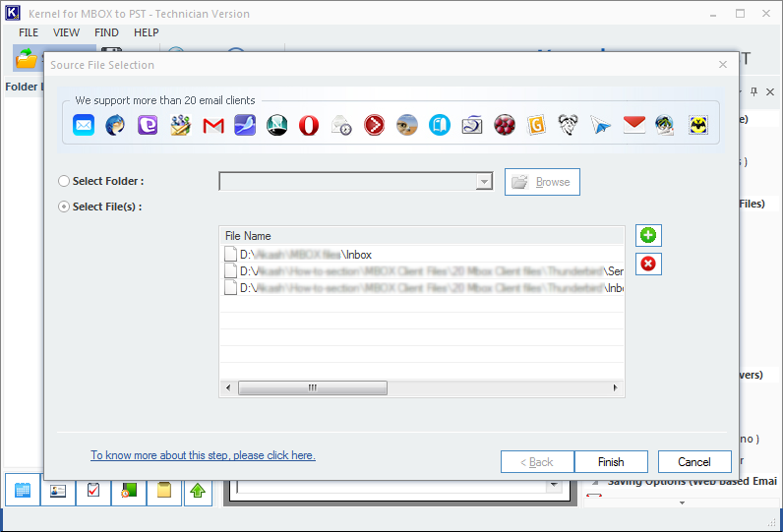
Task: Click the Opera Mail red O icon
Action: tap(309, 125)
